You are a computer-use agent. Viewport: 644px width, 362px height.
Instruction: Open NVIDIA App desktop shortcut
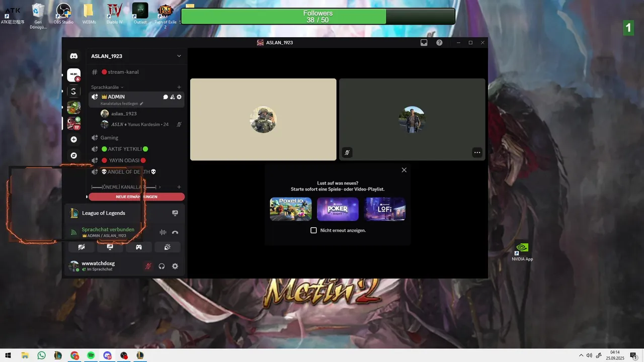point(522,251)
